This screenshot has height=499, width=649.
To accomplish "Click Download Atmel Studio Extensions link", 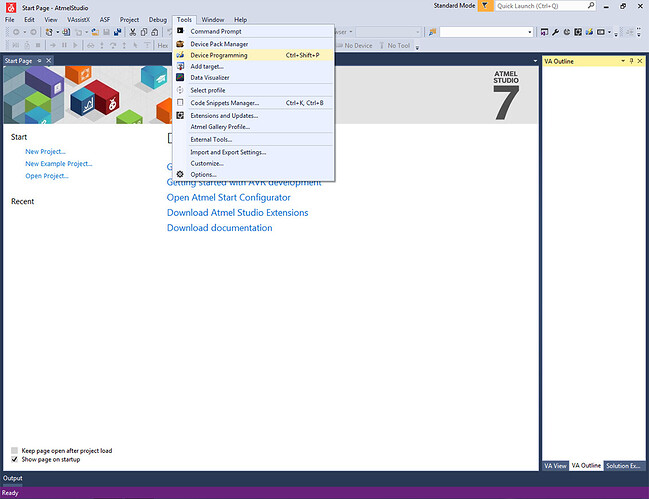I will (238, 213).
